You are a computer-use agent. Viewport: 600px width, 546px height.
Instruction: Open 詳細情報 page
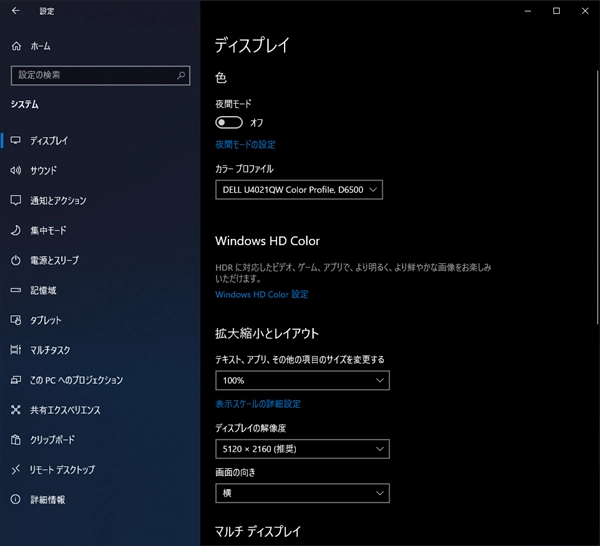pyautogui.click(x=48, y=499)
